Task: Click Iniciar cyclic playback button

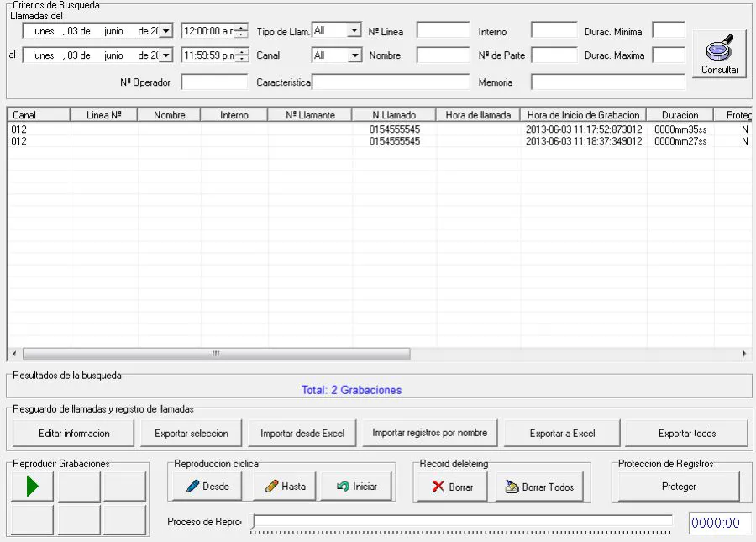Action: click(x=357, y=486)
